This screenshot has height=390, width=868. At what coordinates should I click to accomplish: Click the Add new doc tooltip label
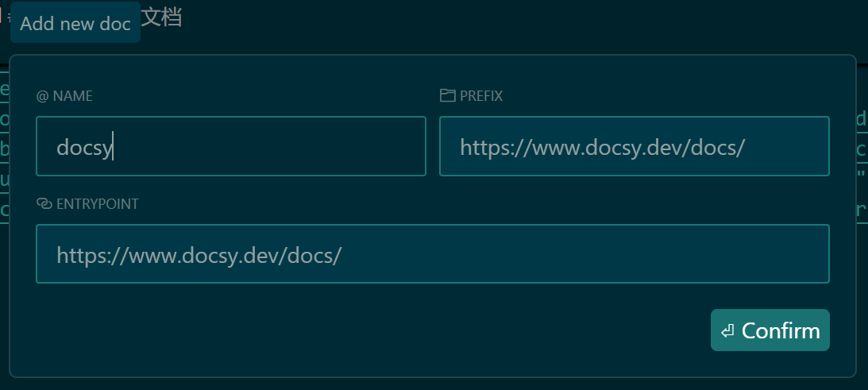point(75,23)
